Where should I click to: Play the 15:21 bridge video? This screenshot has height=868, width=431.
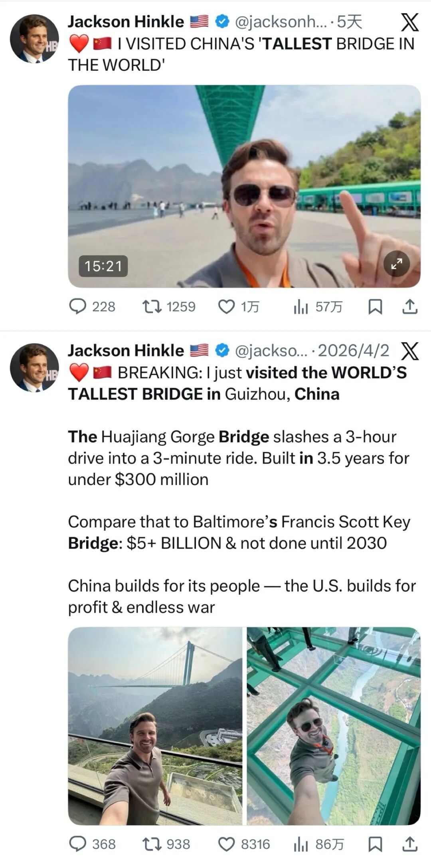[244, 186]
